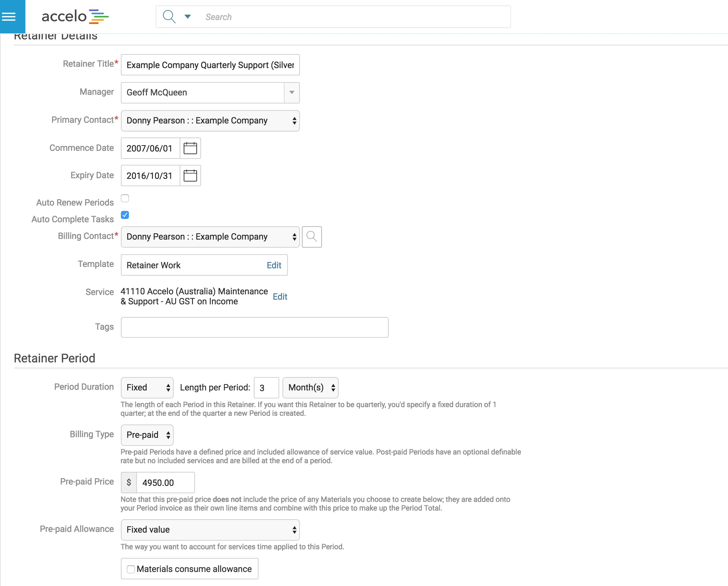Focus the Pre-paid Price amount field

(x=165, y=483)
